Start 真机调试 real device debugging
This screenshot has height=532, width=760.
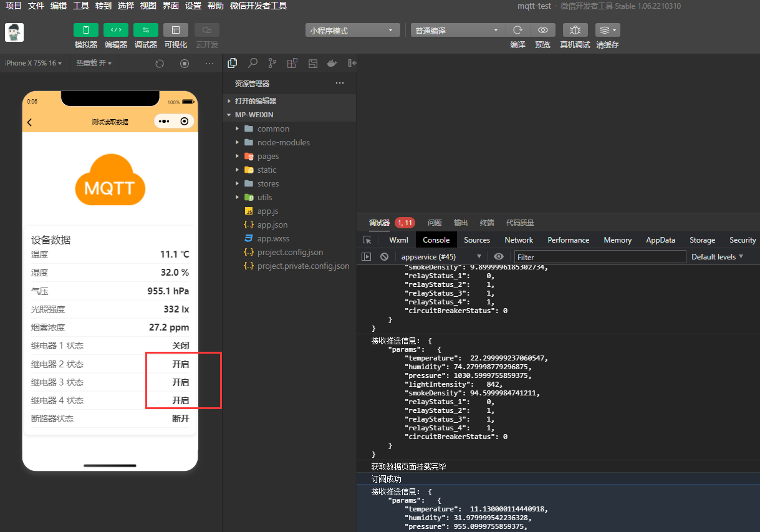click(x=574, y=29)
